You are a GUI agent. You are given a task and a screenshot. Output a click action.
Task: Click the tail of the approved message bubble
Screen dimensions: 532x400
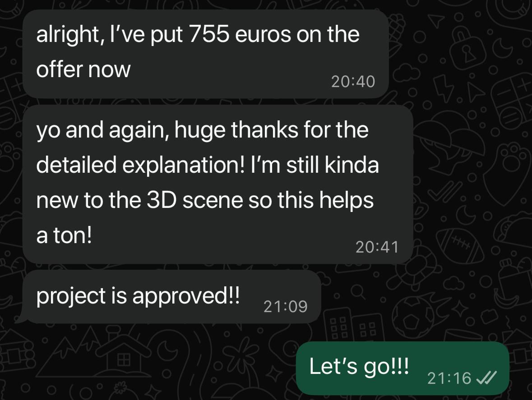click(21, 317)
